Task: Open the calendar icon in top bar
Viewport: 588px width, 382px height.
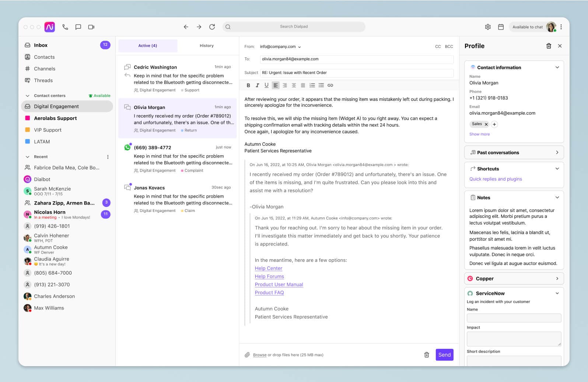Action: (x=501, y=27)
